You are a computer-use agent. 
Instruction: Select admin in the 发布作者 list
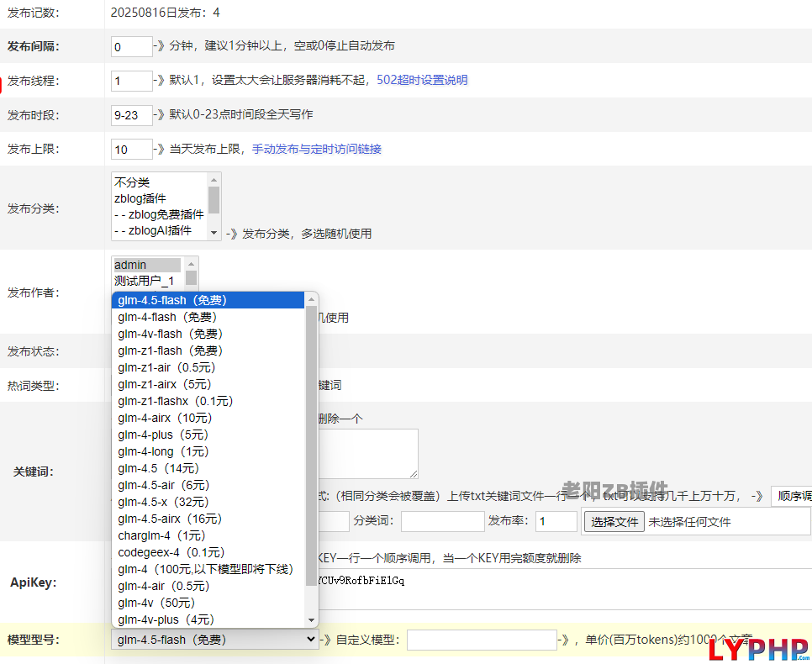click(147, 266)
